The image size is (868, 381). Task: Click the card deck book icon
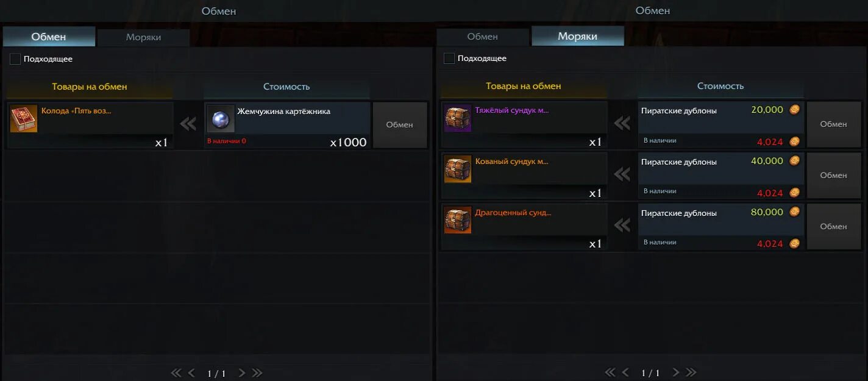pos(24,119)
